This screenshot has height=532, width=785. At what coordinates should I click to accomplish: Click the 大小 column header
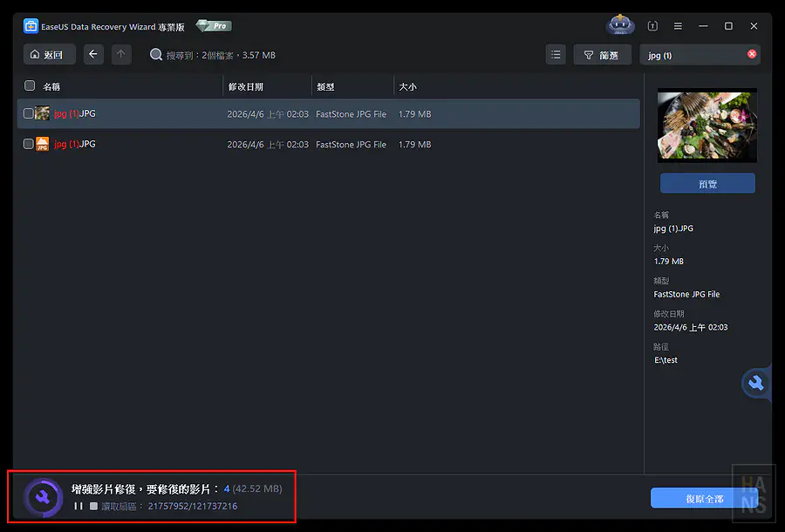click(406, 86)
